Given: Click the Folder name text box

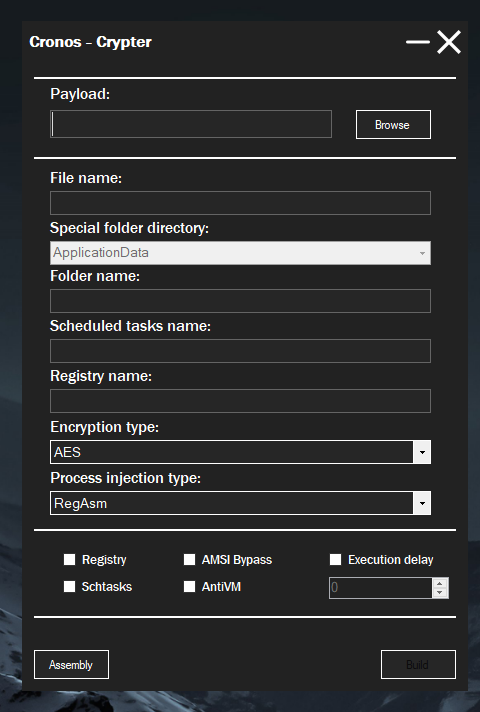Looking at the screenshot, I should click(x=240, y=301).
